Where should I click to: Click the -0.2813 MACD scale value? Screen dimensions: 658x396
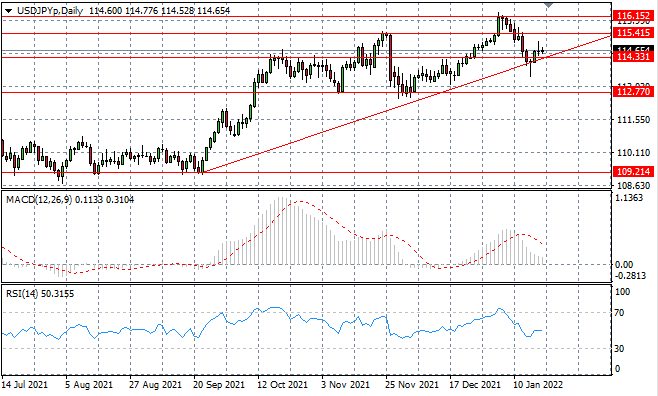tap(631, 275)
